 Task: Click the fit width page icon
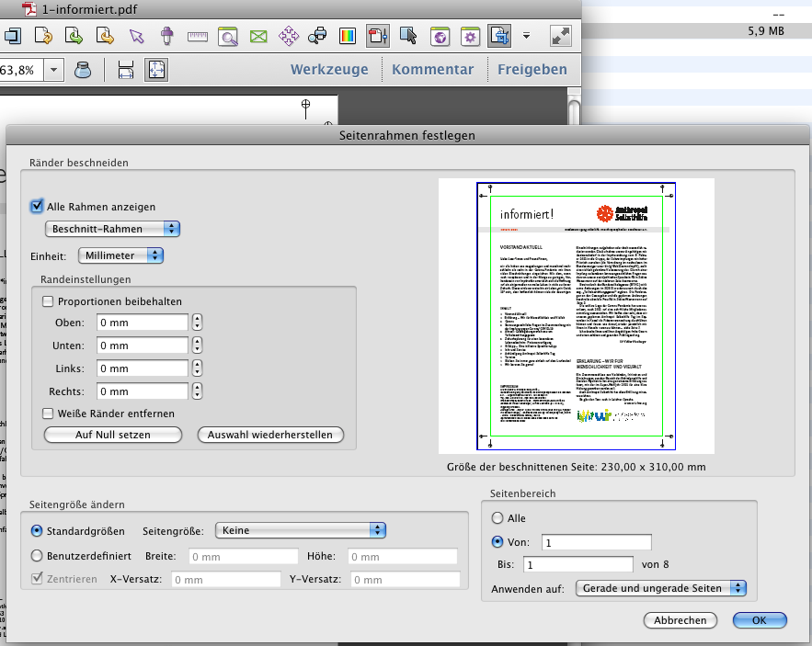[126, 69]
